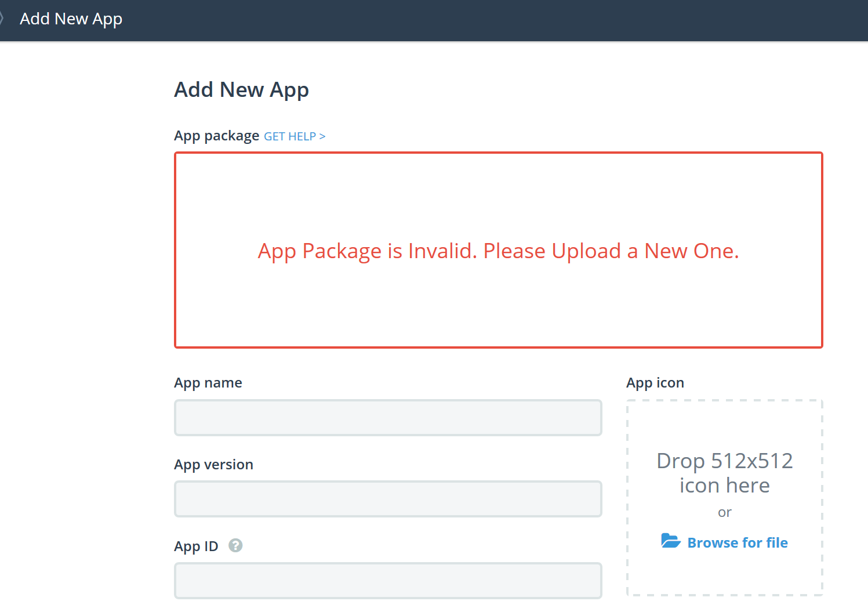This screenshot has width=868, height=601.
Task: Click the Browse for file link
Action: click(737, 543)
